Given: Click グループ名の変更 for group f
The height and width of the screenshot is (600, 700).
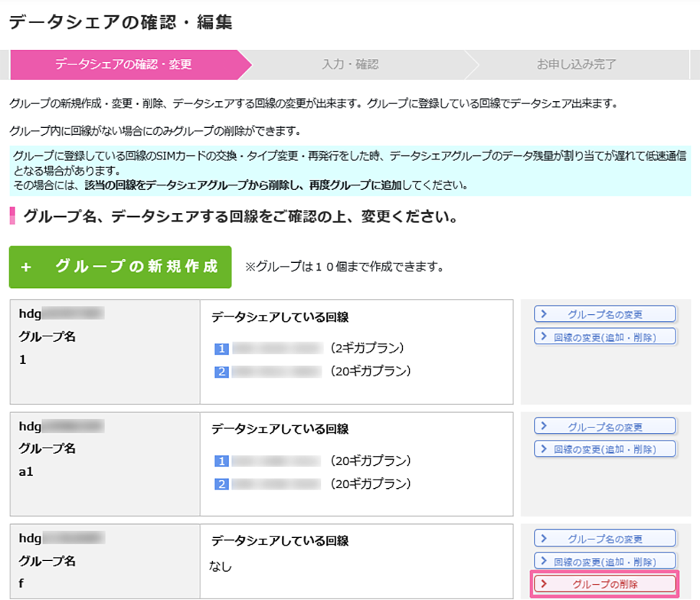Looking at the screenshot, I should tap(605, 539).
